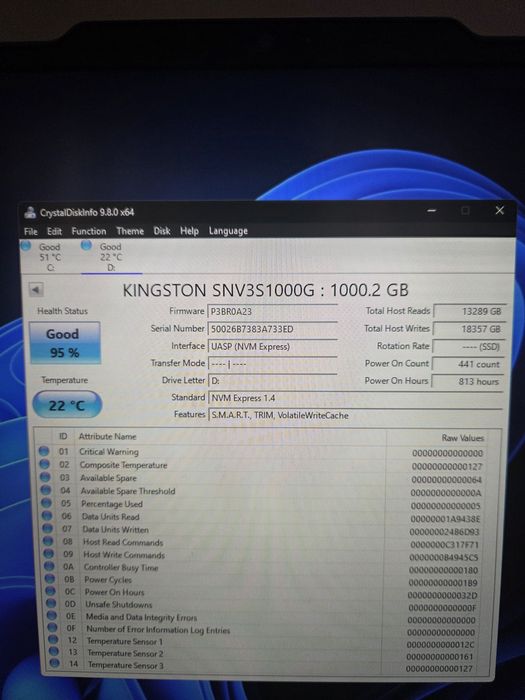Click the status icon for Available Spare row
The width and height of the screenshot is (525, 700).
click(x=45, y=477)
